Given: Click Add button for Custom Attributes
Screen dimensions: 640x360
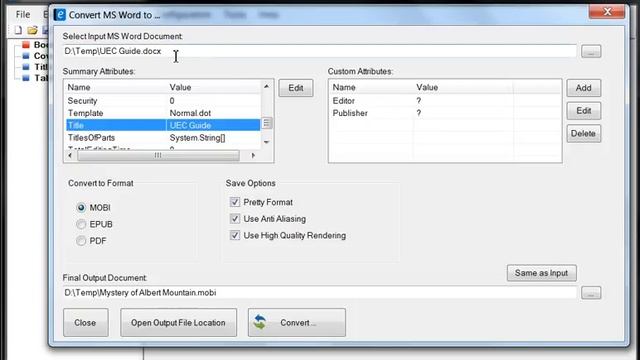Looking at the screenshot, I should pyautogui.click(x=584, y=88).
